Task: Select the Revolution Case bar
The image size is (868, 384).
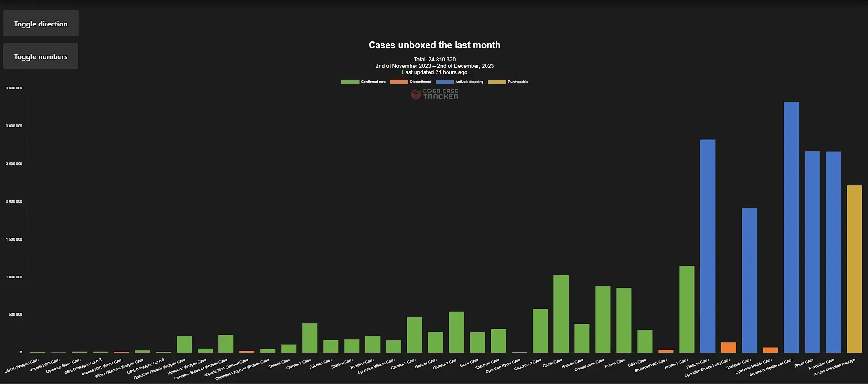Action: (x=833, y=252)
